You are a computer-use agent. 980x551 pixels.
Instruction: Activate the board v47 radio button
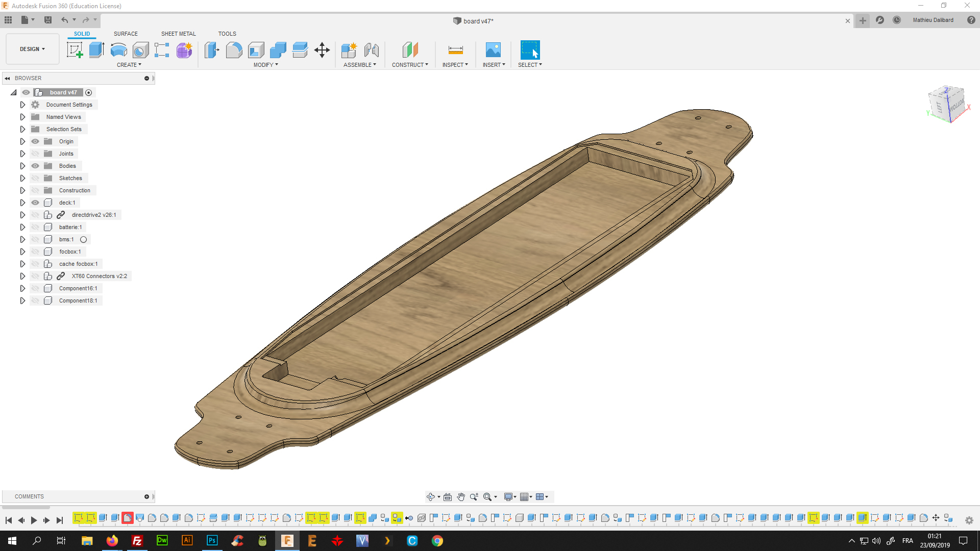(x=89, y=93)
